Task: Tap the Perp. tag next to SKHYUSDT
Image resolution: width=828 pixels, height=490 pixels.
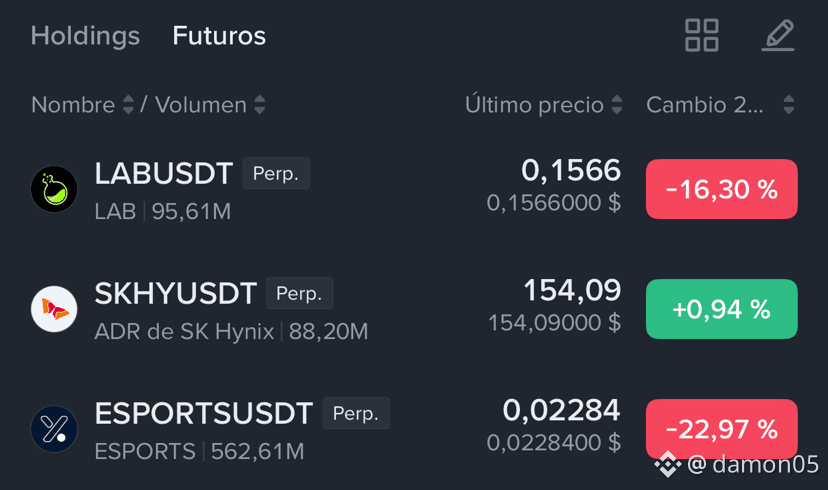Action: tap(299, 293)
